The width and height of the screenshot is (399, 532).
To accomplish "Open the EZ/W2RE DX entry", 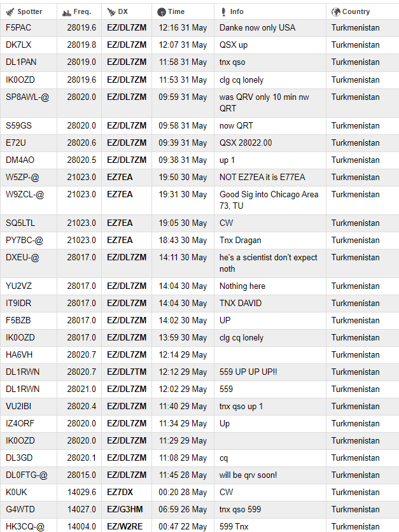I will 125,526.
